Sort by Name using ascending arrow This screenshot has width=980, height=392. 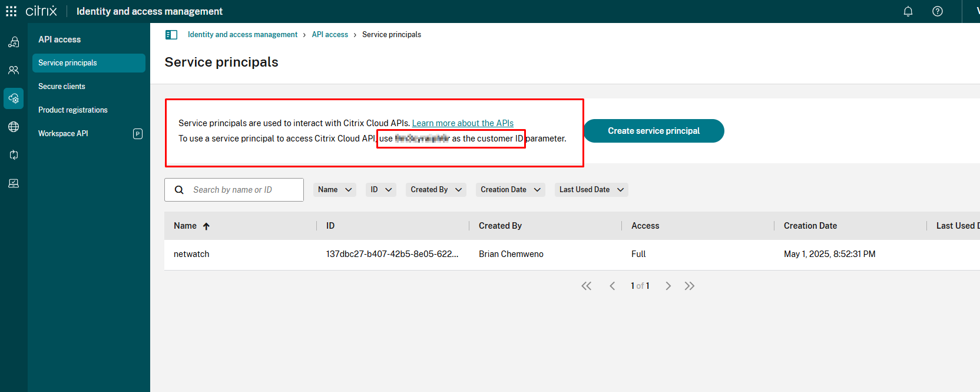(206, 226)
